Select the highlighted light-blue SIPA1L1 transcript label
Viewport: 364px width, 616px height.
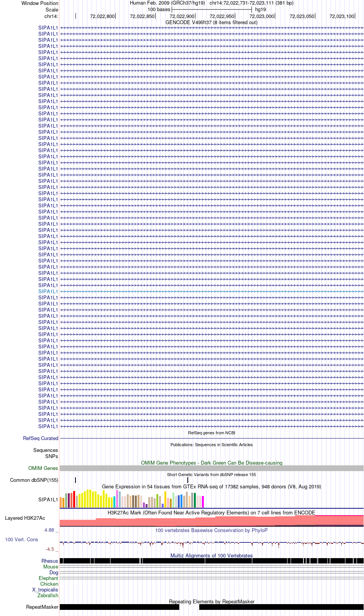coord(48,291)
